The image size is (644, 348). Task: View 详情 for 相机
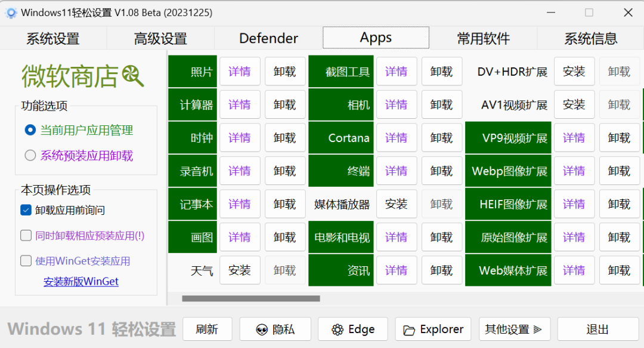[397, 104]
